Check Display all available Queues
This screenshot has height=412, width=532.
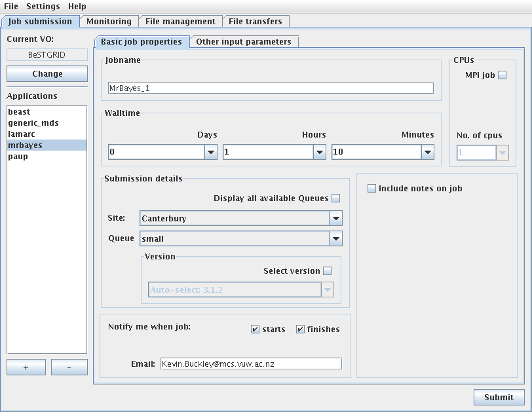[336, 198]
